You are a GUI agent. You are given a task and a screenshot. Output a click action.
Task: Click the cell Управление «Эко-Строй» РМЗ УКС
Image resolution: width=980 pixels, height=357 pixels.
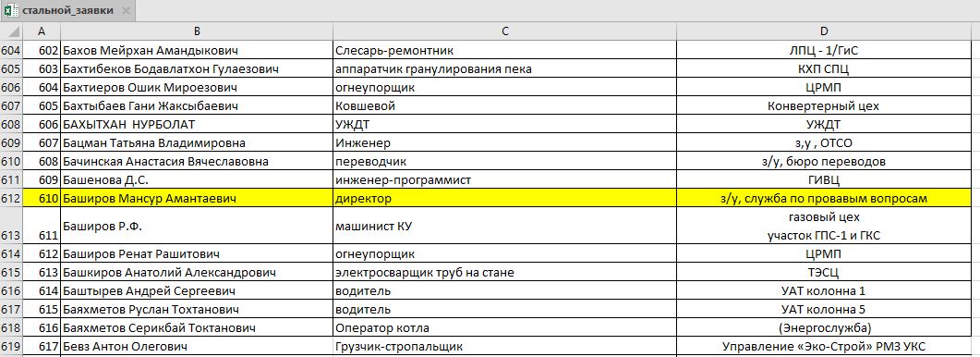click(823, 346)
